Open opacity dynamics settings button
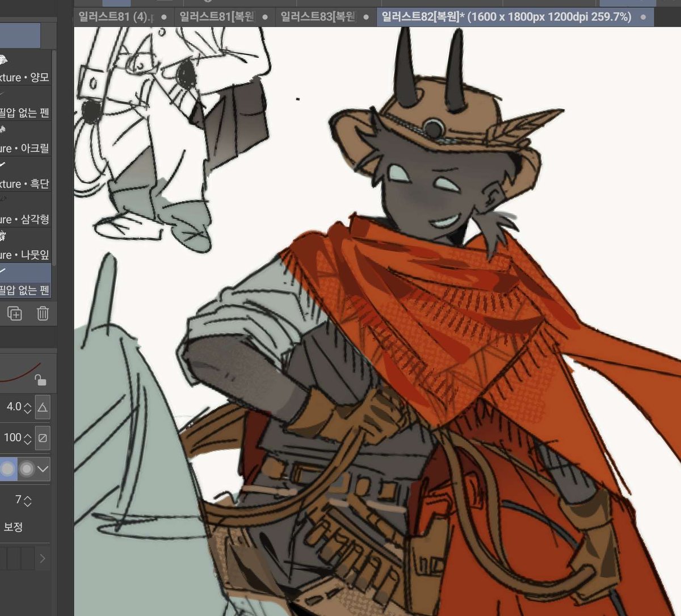This screenshot has width=681, height=616. tap(43, 438)
